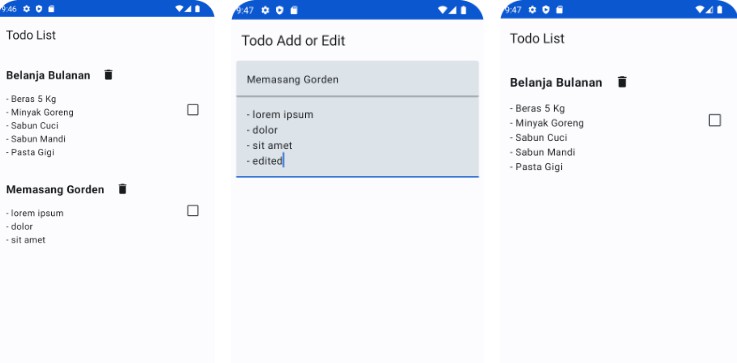The image size is (737, 363).
Task: Click shield icon in middle phone status bar
Action: click(x=280, y=10)
